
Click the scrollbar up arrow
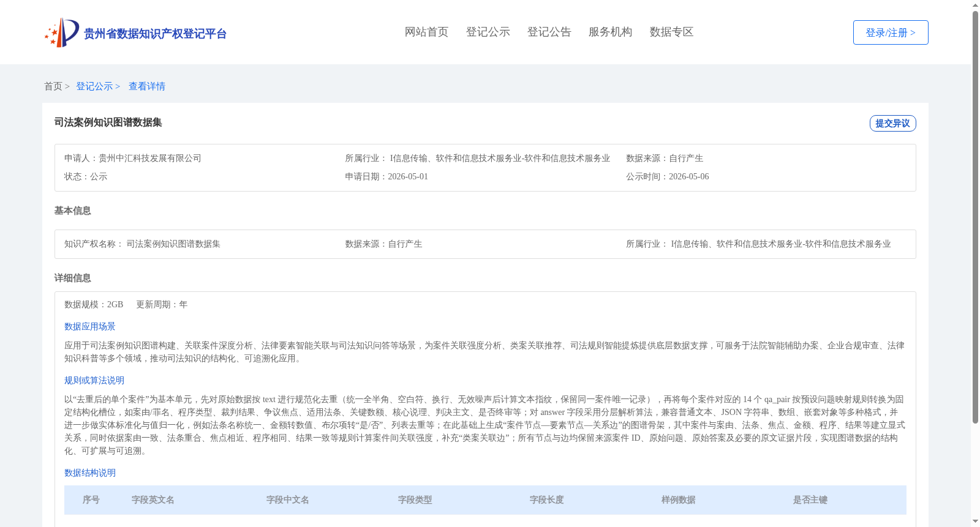point(975,5)
